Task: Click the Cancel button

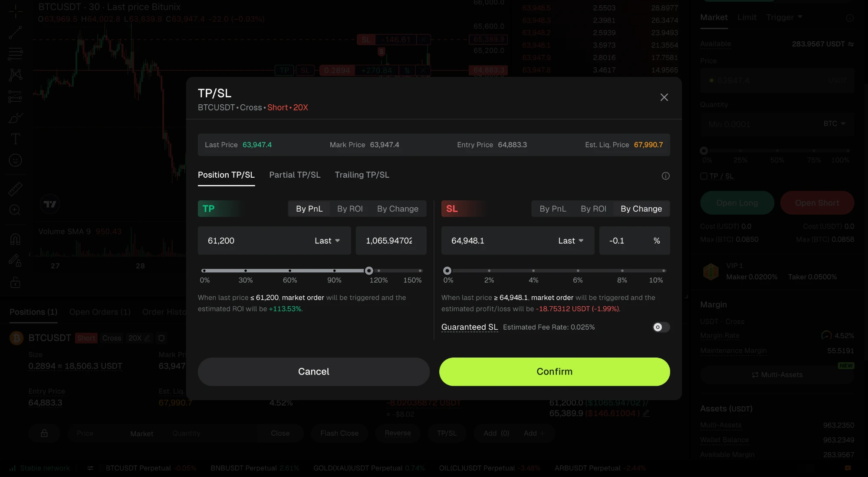Action: [313, 372]
